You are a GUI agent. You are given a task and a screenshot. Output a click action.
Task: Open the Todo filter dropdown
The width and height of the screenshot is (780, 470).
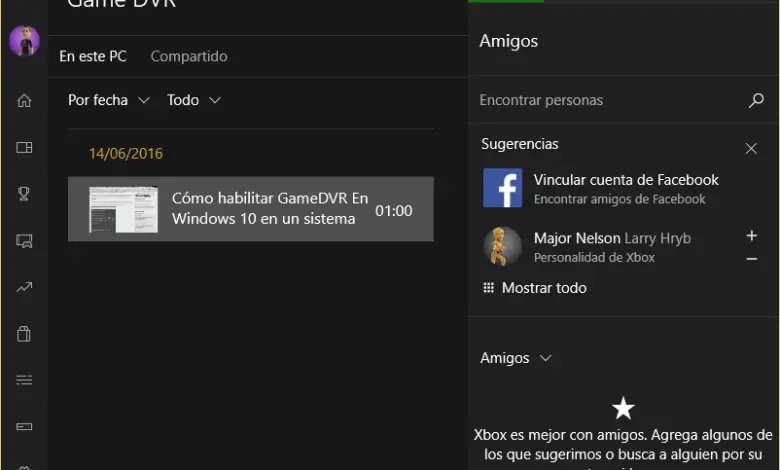[194, 100]
